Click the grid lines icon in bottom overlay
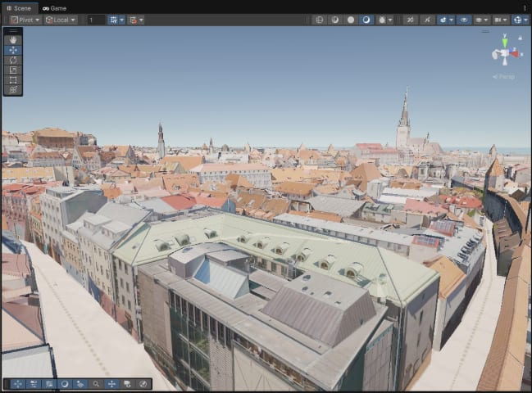 click(49, 384)
